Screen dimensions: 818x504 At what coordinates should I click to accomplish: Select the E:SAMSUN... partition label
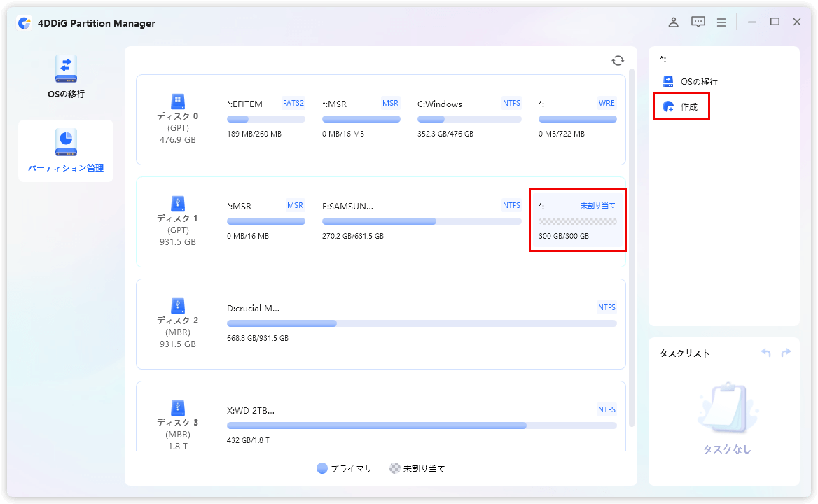click(x=347, y=206)
